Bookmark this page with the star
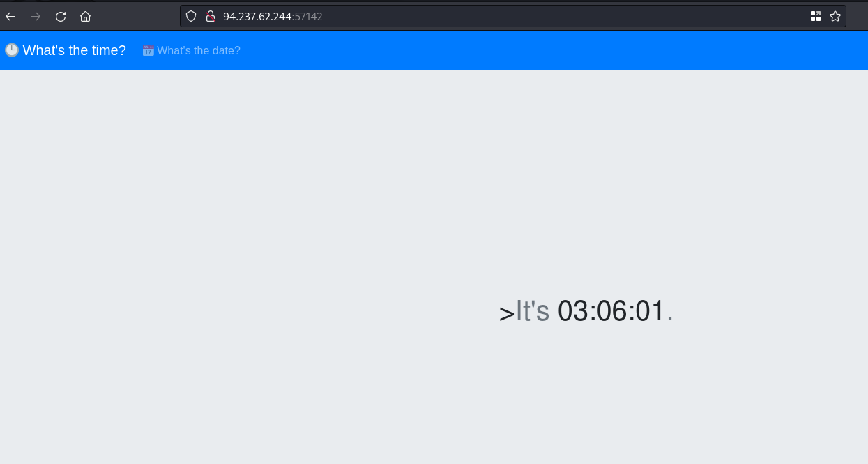This screenshot has height=464, width=868. pos(835,16)
